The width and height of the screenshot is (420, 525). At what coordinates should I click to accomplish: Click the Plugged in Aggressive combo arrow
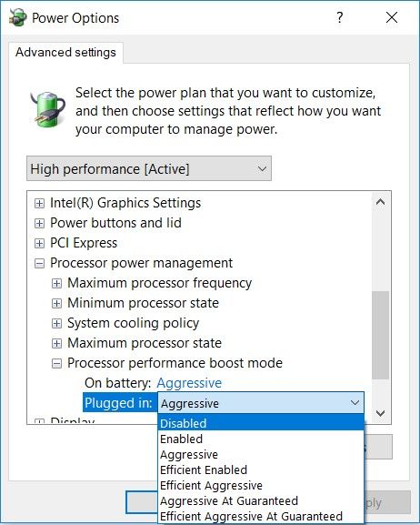point(355,403)
